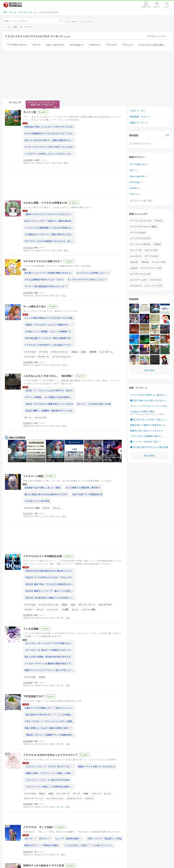Screen dimensions: 174x868
Task: Follow 下町豆腐屋ブログ
Action: [x=50, y=696]
